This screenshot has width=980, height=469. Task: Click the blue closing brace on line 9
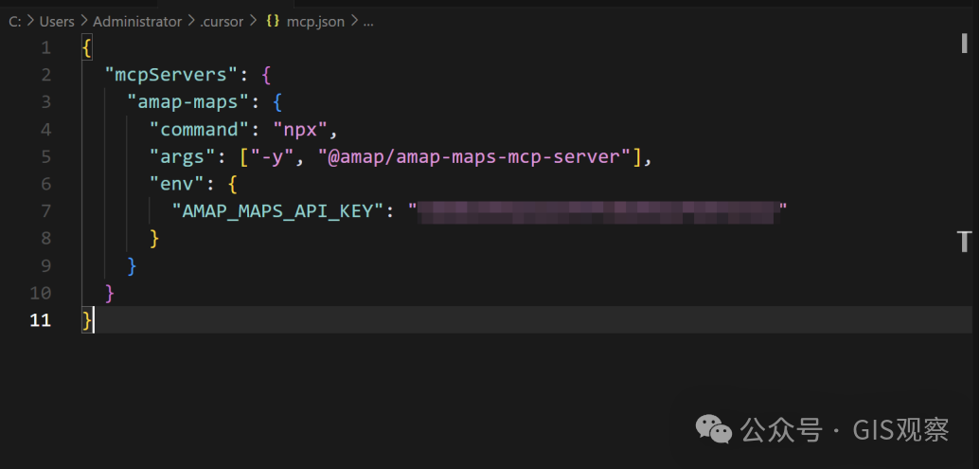pyautogui.click(x=132, y=265)
